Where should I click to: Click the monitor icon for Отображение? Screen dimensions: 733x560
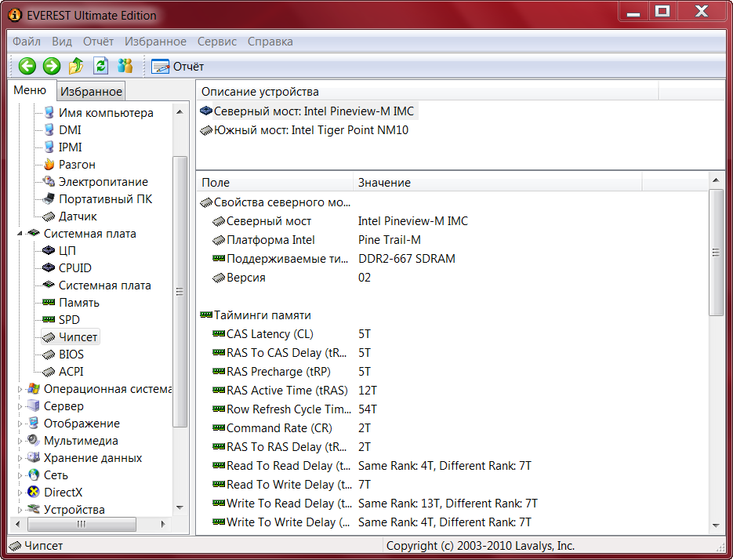pos(33,423)
